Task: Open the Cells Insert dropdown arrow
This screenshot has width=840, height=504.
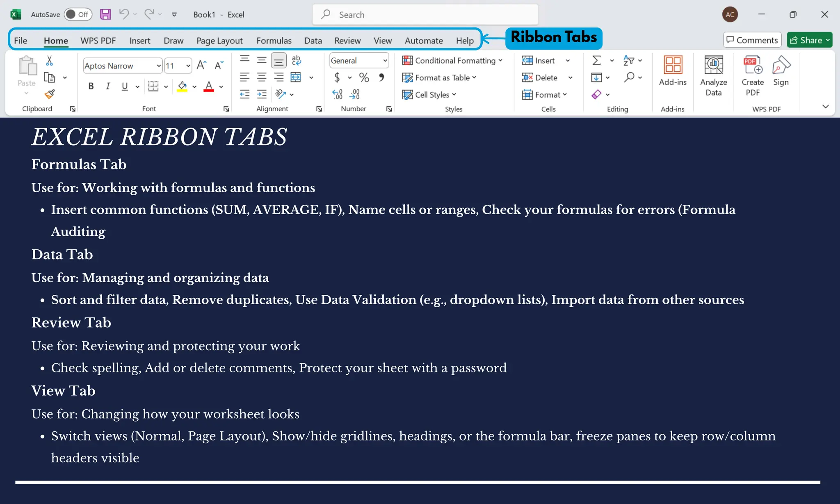Action: click(x=568, y=61)
